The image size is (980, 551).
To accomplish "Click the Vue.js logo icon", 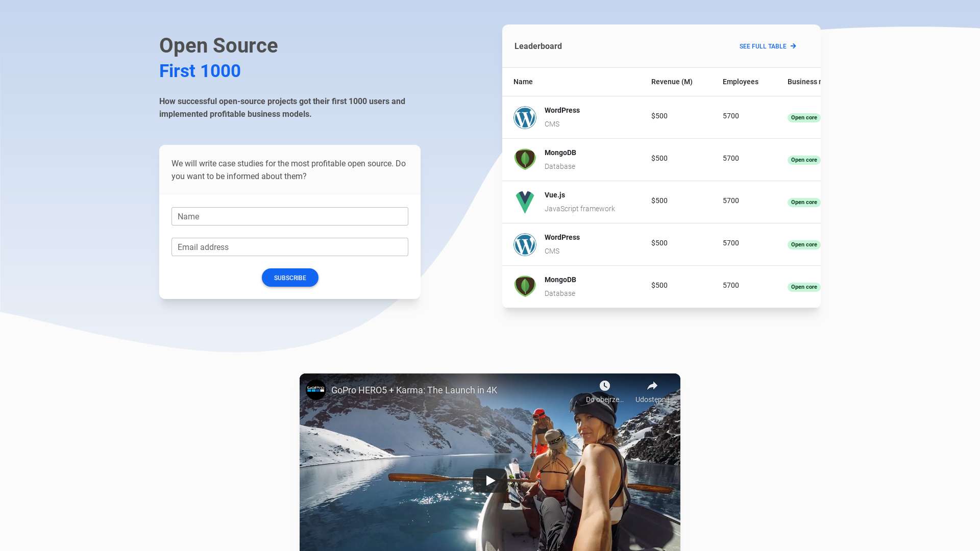I will [525, 202].
